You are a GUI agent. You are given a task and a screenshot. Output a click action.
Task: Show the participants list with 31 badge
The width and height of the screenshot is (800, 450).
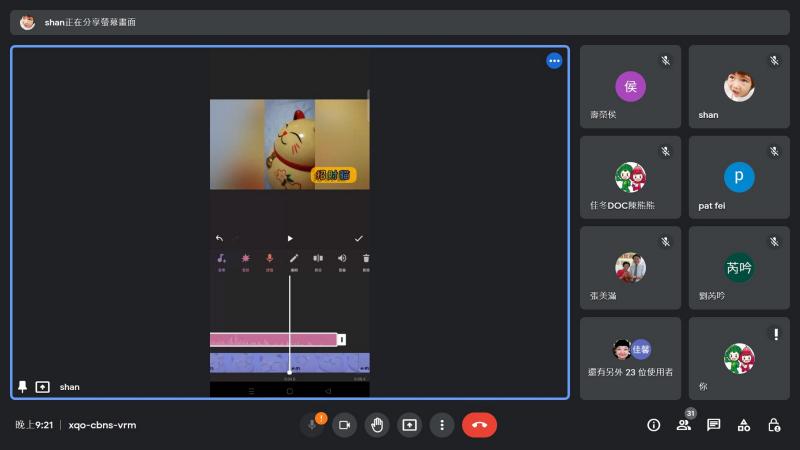coord(684,425)
